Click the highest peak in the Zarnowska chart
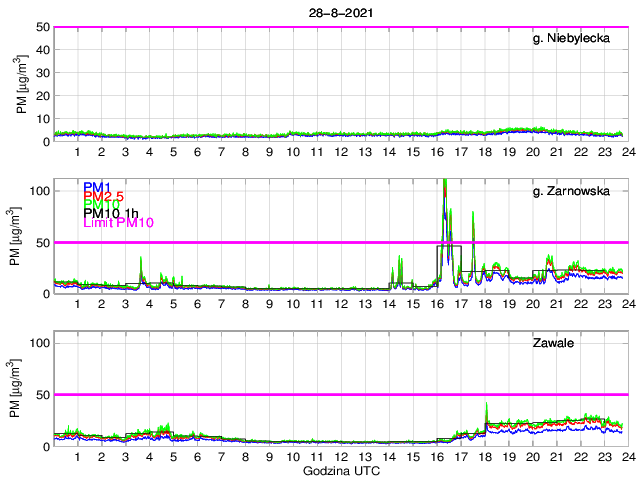Screen dimensions: 640x480 444,182
